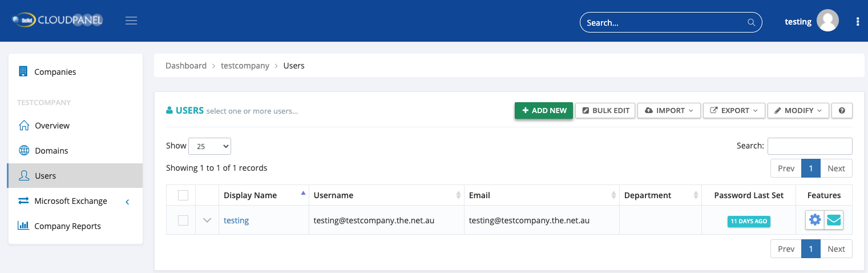This screenshot has width=868, height=273.
Task: Click the Domains globe icon
Action: (24, 150)
